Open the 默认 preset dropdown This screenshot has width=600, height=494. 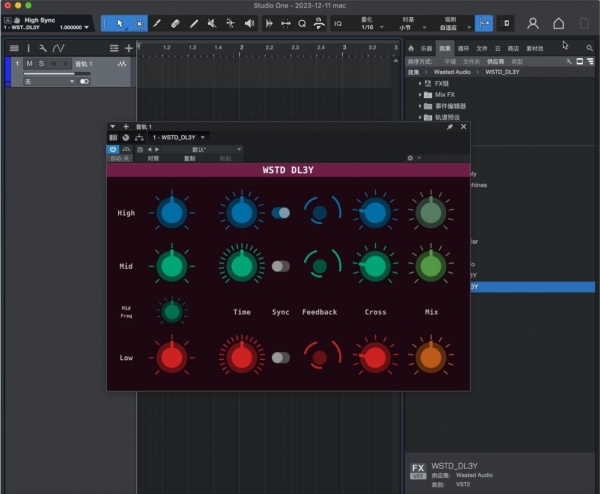coord(204,149)
